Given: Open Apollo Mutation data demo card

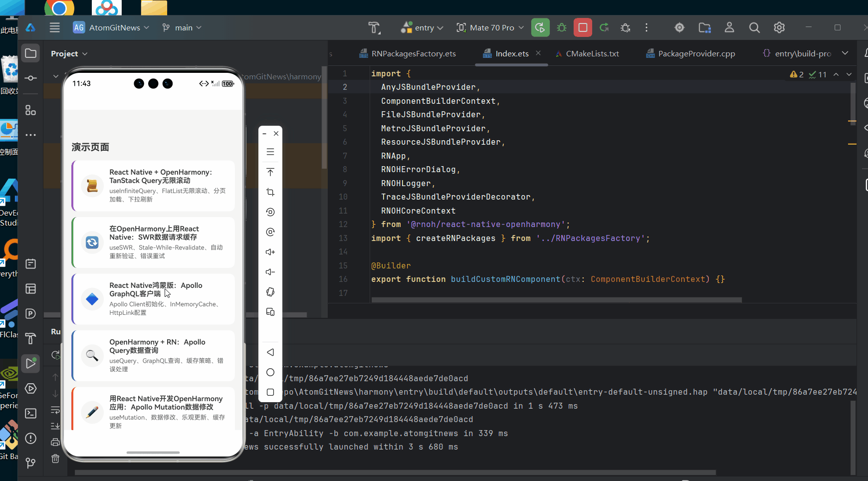Looking at the screenshot, I should [x=153, y=409].
